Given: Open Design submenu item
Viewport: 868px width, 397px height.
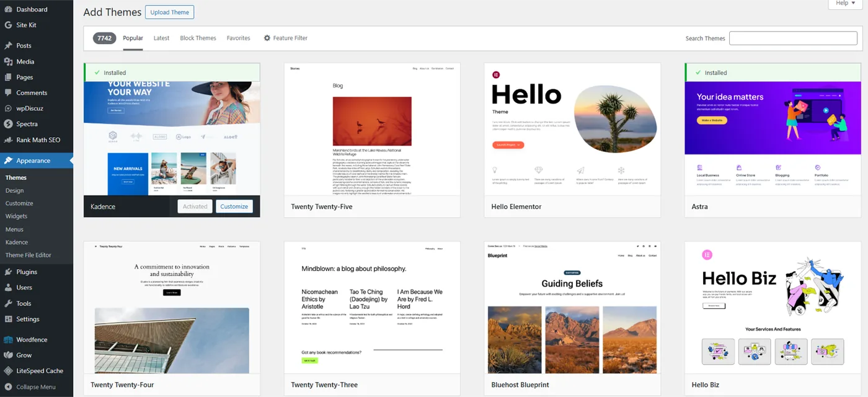Looking at the screenshot, I should 14,190.
